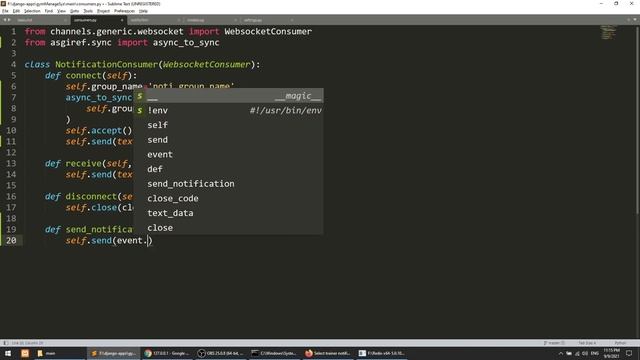640x360 pixels.
Task: Open the tab list dropdown arrow
Action: click(634, 20)
